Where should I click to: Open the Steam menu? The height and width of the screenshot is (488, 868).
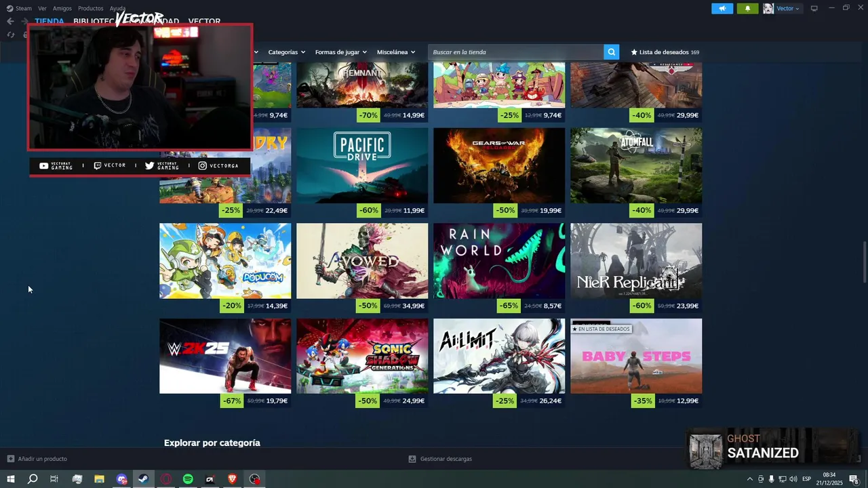click(x=24, y=8)
